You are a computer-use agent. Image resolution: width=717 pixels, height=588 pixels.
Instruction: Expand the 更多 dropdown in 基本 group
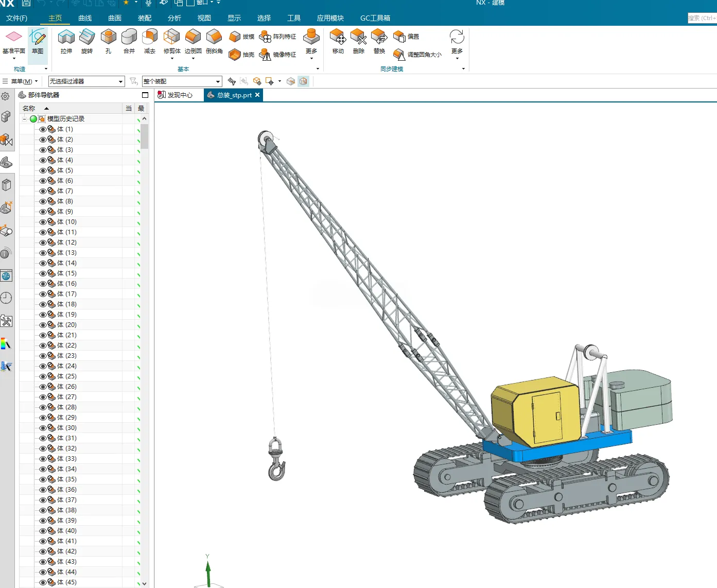point(311,45)
